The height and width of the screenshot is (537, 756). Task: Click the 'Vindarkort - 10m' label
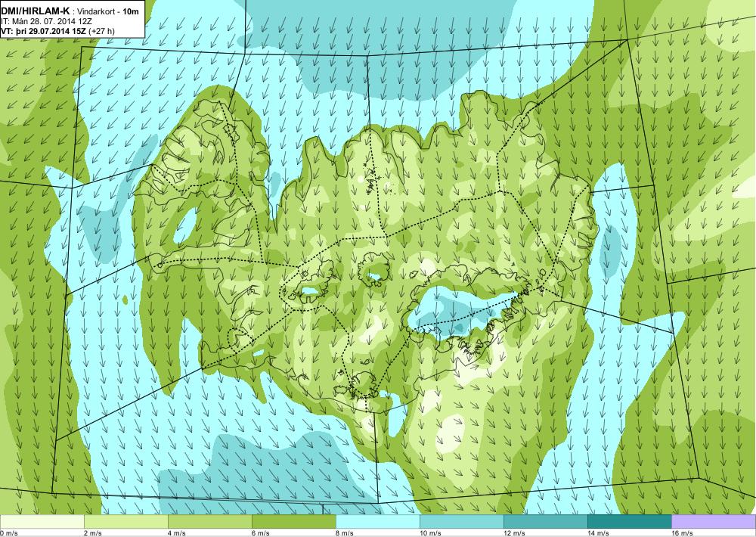(x=109, y=11)
